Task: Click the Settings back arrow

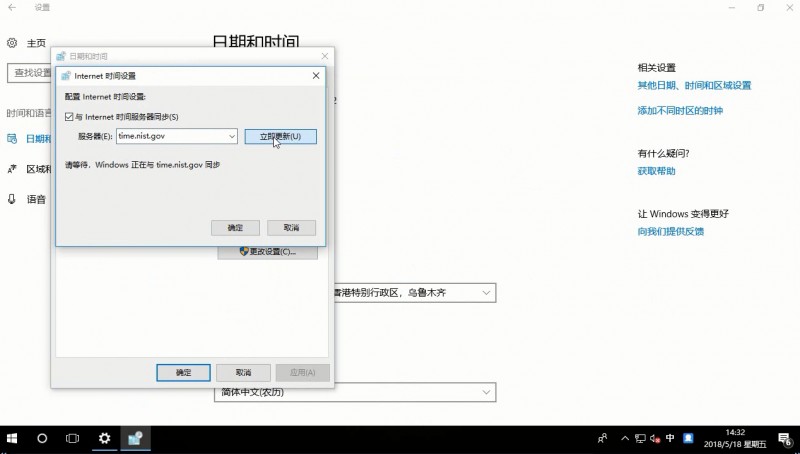Action: click(x=12, y=8)
